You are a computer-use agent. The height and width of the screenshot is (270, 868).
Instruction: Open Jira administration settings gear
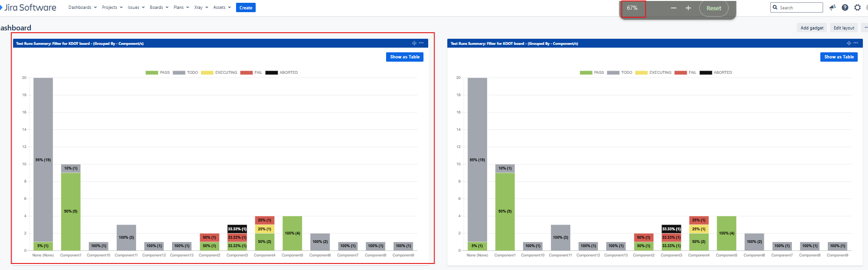pyautogui.click(x=857, y=7)
